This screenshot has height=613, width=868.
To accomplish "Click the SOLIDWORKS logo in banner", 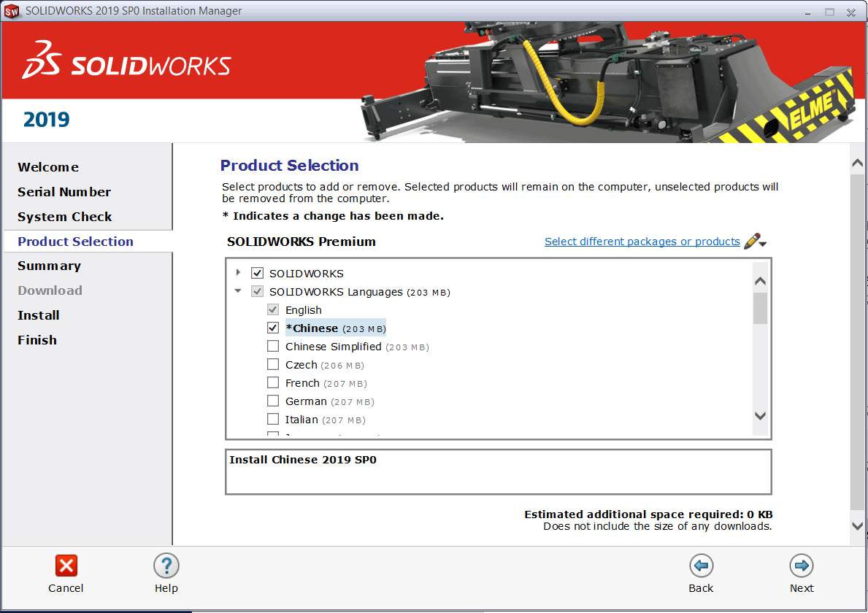I will (126, 61).
